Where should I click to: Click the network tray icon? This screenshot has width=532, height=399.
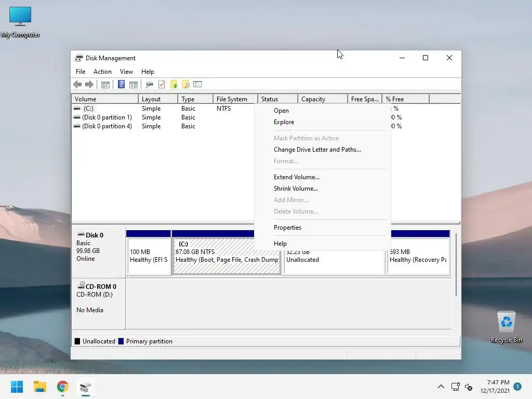(455, 387)
